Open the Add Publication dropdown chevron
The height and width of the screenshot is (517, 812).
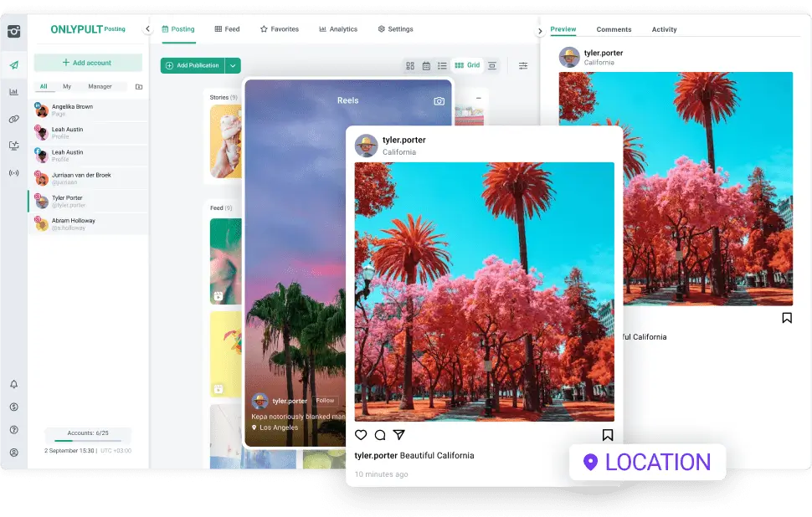click(233, 64)
